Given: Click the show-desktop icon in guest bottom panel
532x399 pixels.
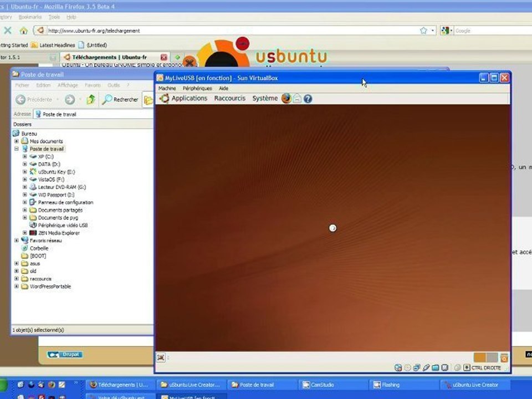Looking at the screenshot, I should (x=161, y=357).
